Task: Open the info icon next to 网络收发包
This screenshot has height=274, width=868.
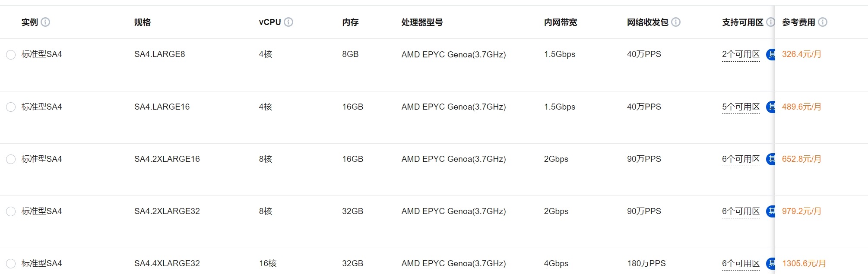Action: (x=676, y=22)
